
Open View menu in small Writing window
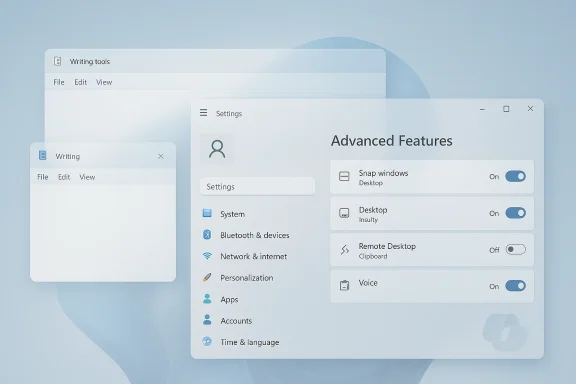87,177
